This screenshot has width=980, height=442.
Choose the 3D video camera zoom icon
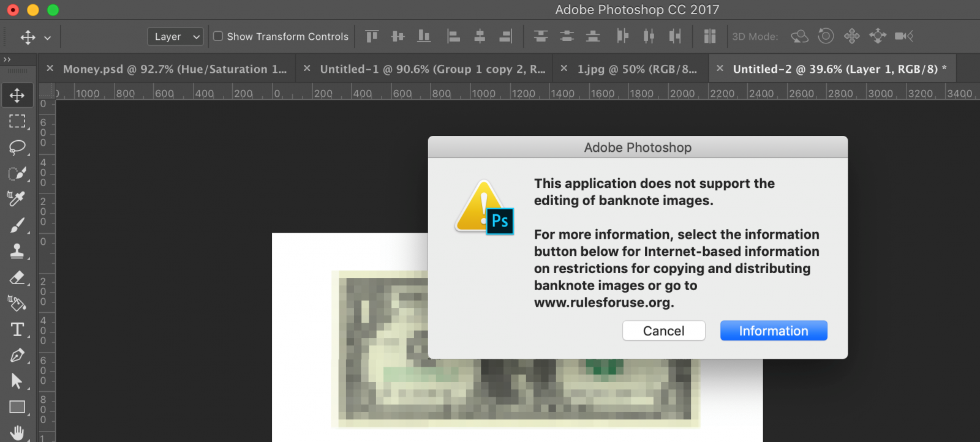(904, 36)
